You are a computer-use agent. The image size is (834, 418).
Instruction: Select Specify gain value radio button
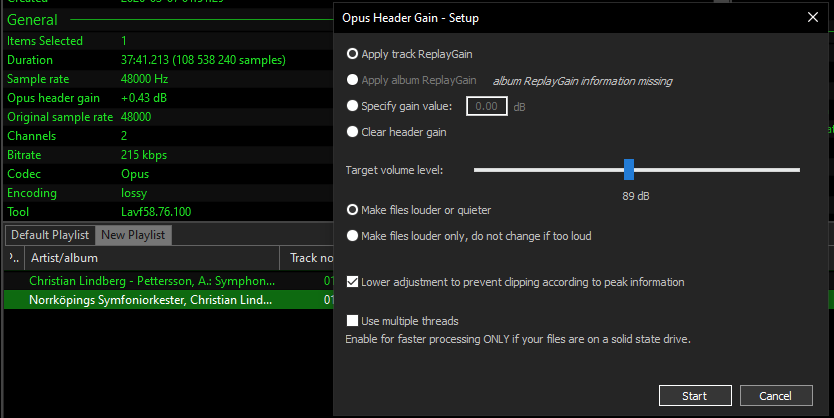click(352, 105)
